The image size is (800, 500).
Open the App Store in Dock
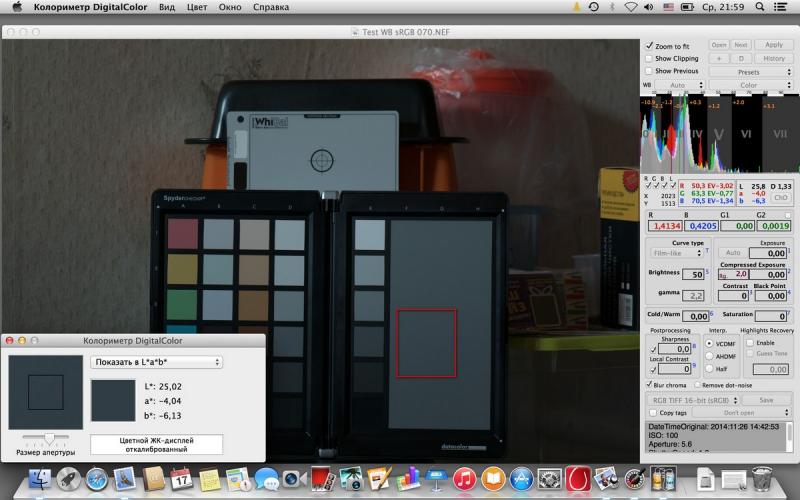[x=521, y=480]
